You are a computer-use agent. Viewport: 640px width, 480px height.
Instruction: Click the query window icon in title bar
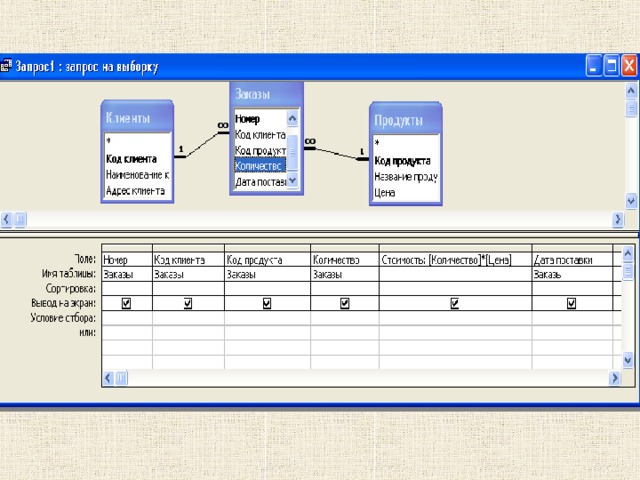[x=5, y=66]
